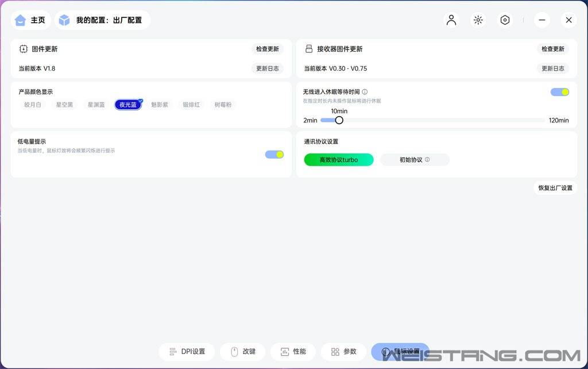The width and height of the screenshot is (588, 369).
Task: Open the 改键 tab
Action: point(242,351)
